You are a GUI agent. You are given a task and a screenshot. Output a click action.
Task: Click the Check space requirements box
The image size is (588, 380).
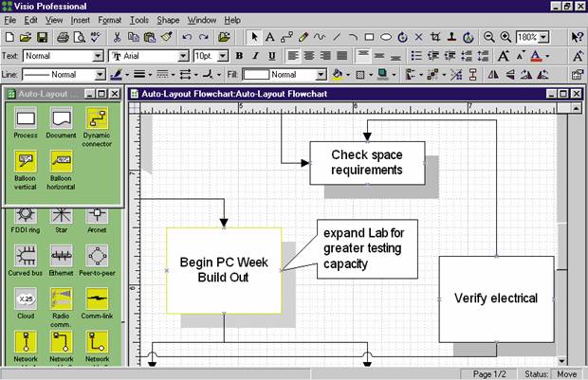pos(367,162)
